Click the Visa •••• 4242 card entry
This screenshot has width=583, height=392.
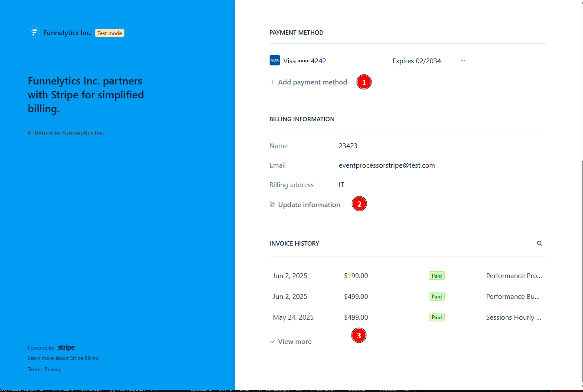click(x=298, y=61)
